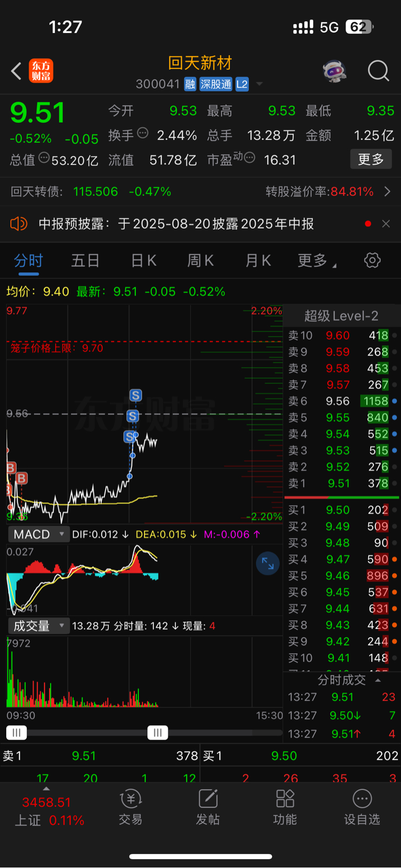Open chart settings gear icon
This screenshot has height=868, width=401.
point(372,260)
